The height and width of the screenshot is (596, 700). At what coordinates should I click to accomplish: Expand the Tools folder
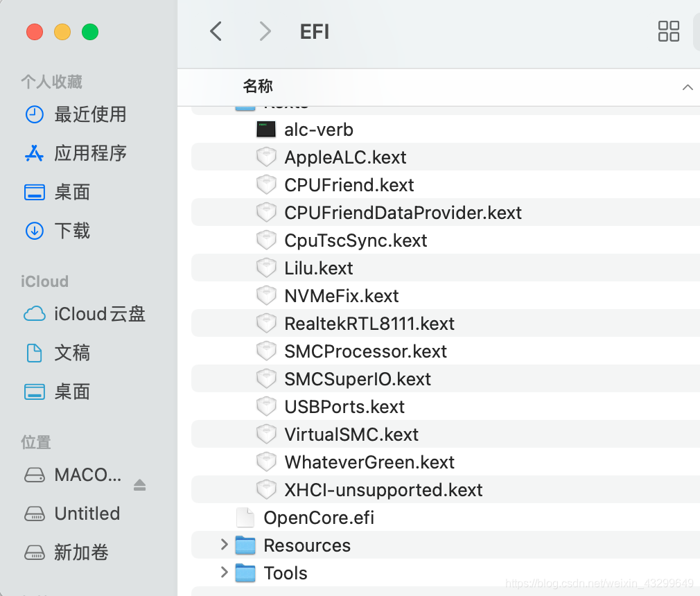(224, 572)
